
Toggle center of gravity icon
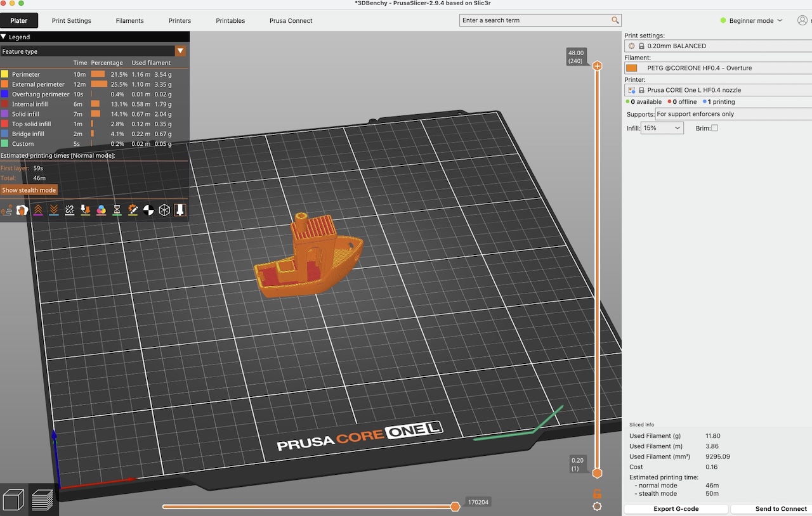[148, 210]
